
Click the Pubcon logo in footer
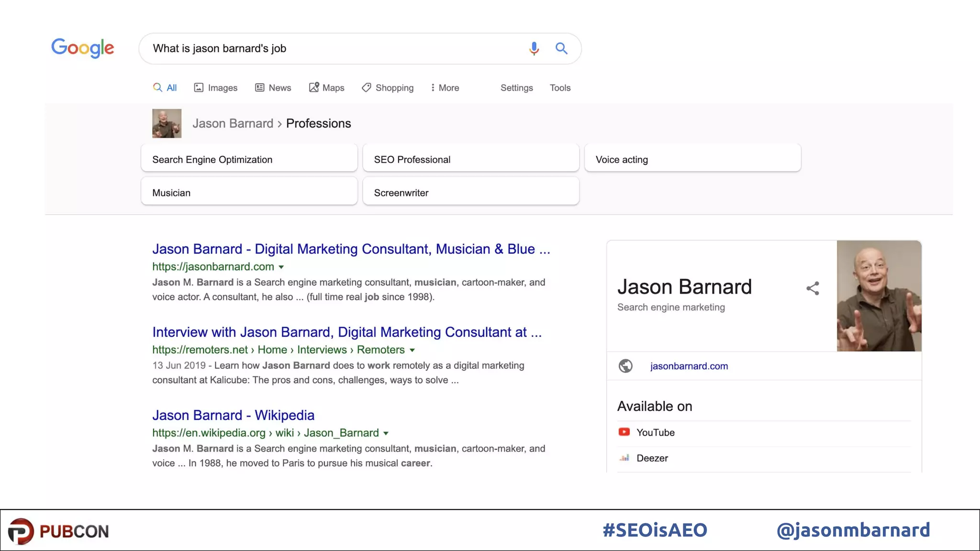[x=58, y=531]
